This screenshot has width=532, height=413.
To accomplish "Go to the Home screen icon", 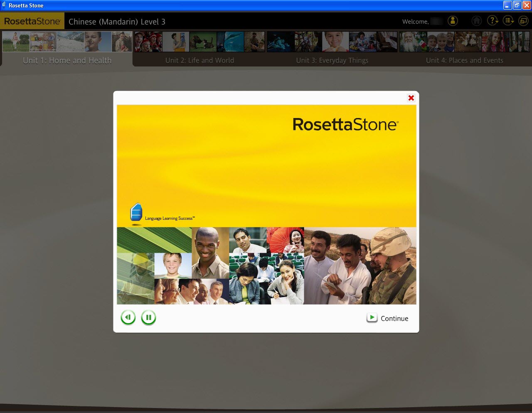I will pos(477,21).
